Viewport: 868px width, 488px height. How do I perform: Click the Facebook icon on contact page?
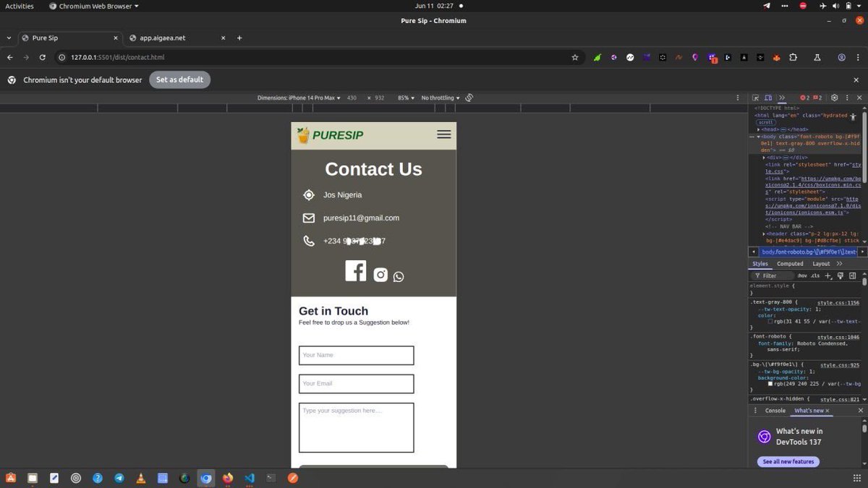point(356,270)
